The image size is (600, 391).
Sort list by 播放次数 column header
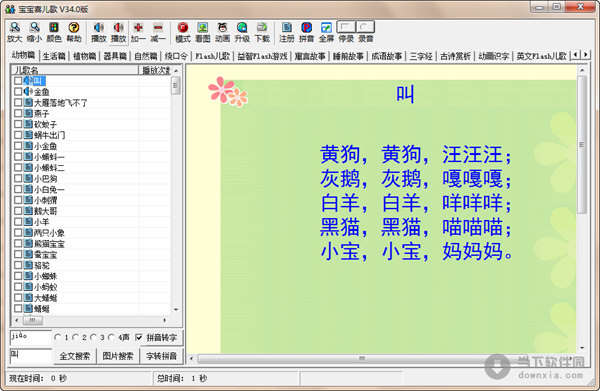pyautogui.click(x=155, y=70)
